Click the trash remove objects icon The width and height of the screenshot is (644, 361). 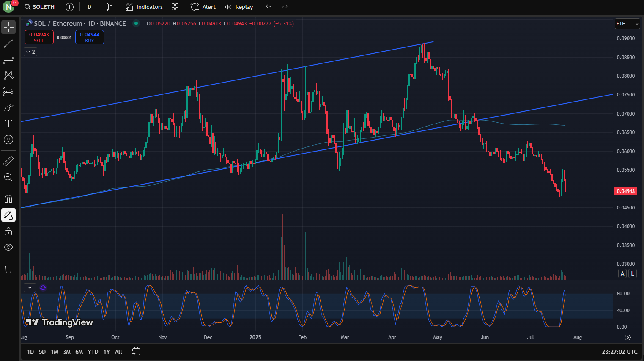point(8,269)
